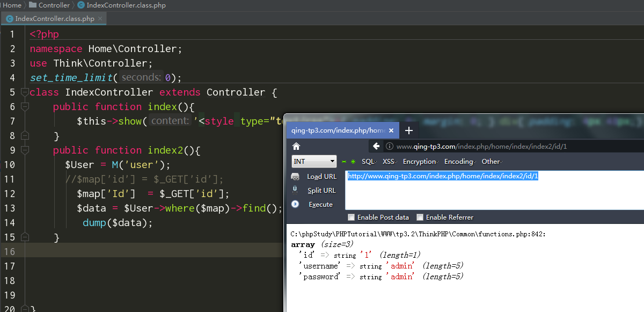Click the 'content:' parameter hint
The image size is (644, 312).
171,121
